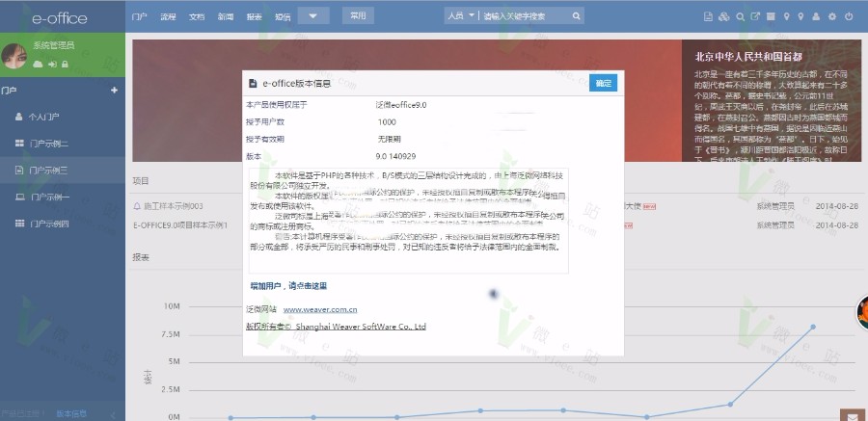Open the 报表 top menu
Screen dimensions: 868x421
click(254, 16)
